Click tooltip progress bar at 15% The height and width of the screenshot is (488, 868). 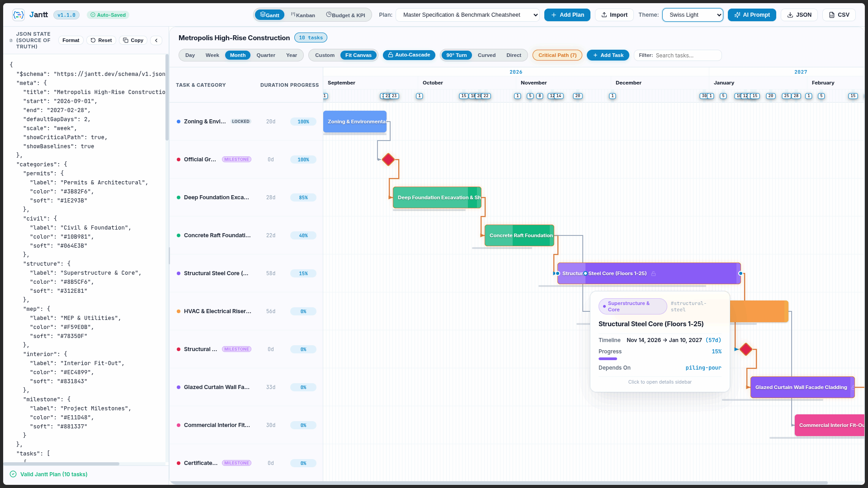[608, 359]
